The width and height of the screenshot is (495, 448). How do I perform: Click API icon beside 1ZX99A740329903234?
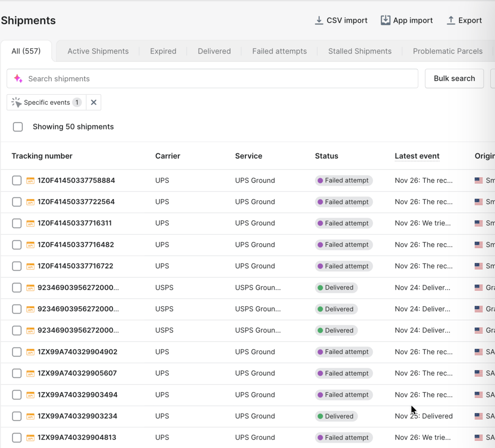(30, 416)
